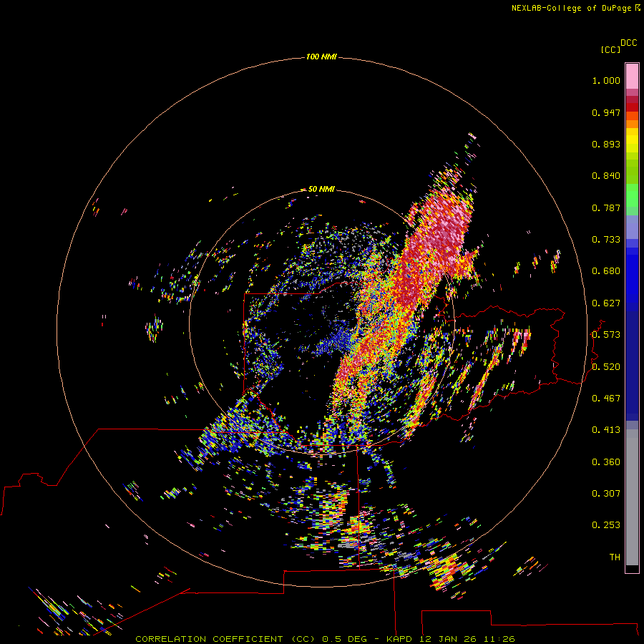
Task: Click the [CC] unit label
Action: [x=610, y=49]
